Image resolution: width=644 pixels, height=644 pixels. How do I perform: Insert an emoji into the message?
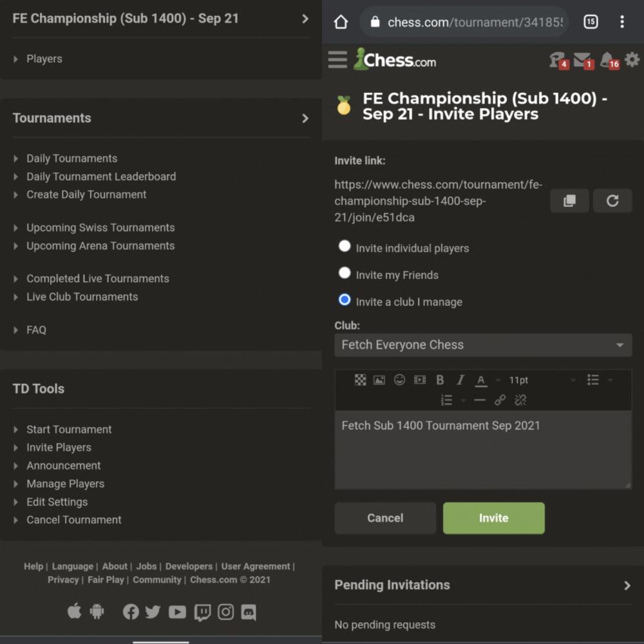(x=399, y=380)
